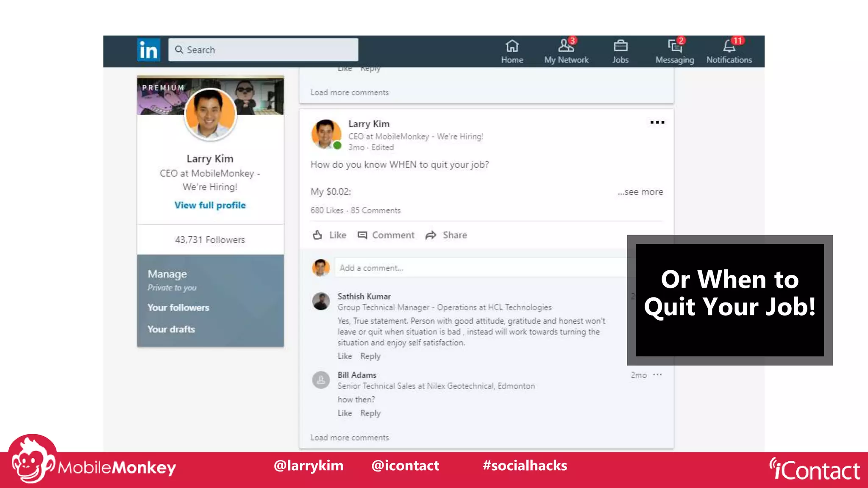Click the PREMIUM badge on profile banner
This screenshot has height=488, width=868.
point(163,88)
